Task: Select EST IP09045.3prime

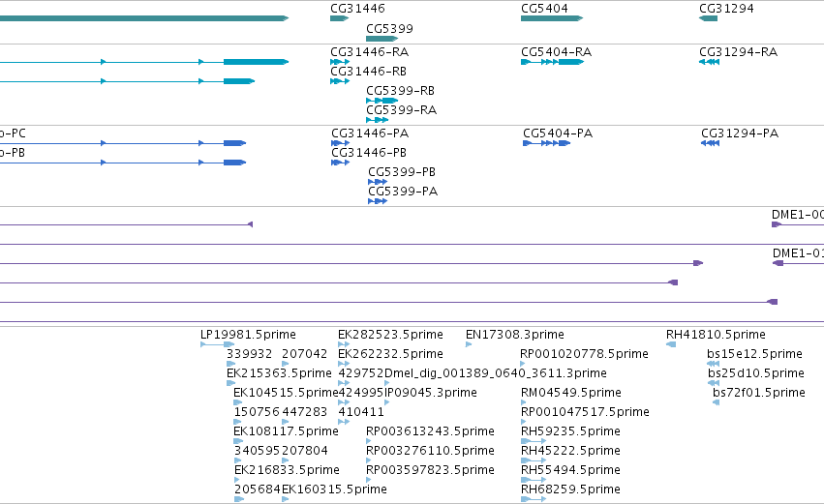Action: click(x=430, y=393)
